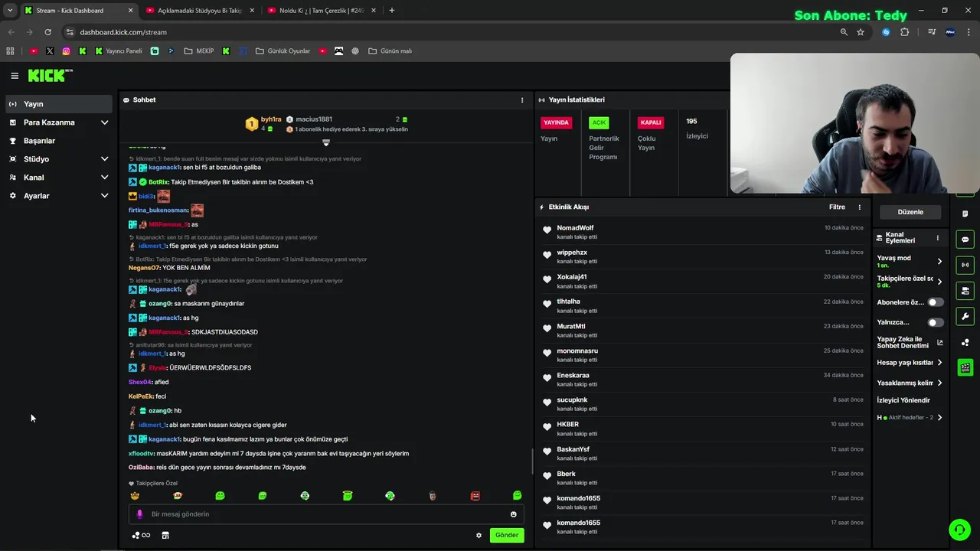Open Yayıncı Paneli bookmark
This screenshot has height=551, width=980.
coord(119,51)
